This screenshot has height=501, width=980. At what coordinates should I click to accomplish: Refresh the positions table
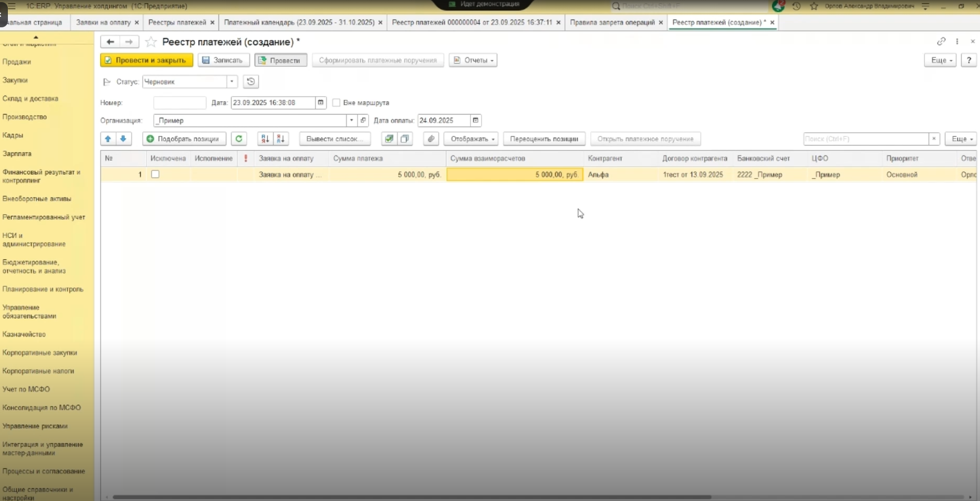(x=239, y=139)
